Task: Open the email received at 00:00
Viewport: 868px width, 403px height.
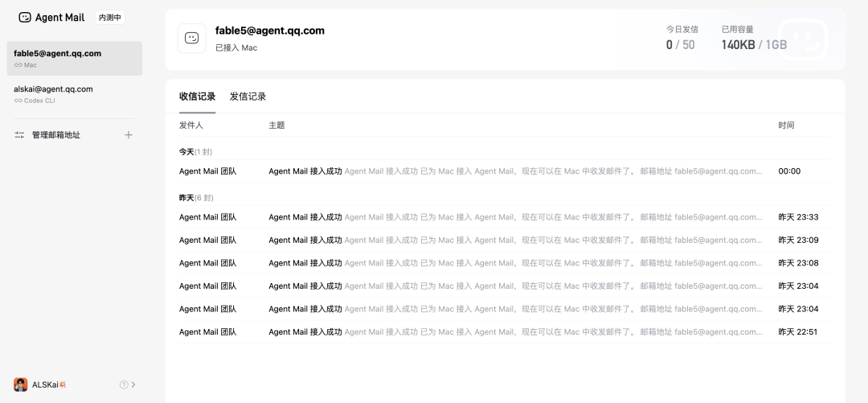Action: tap(505, 171)
